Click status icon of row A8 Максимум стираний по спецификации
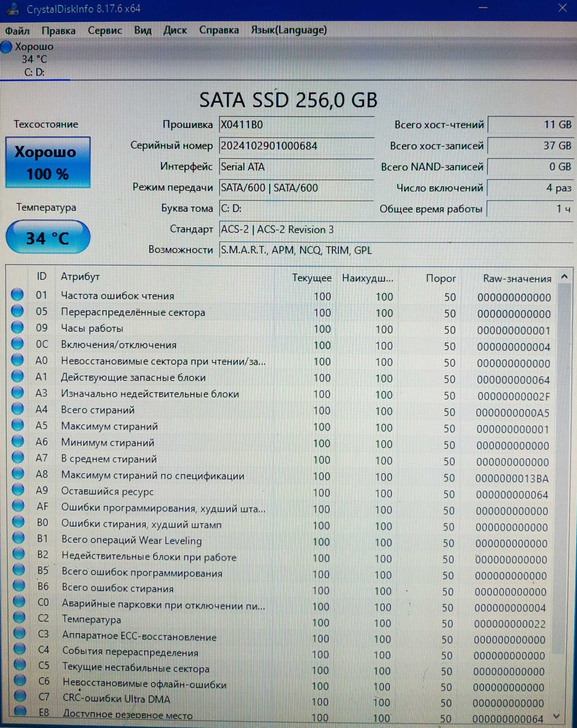The width and height of the screenshot is (577, 728). point(18,473)
